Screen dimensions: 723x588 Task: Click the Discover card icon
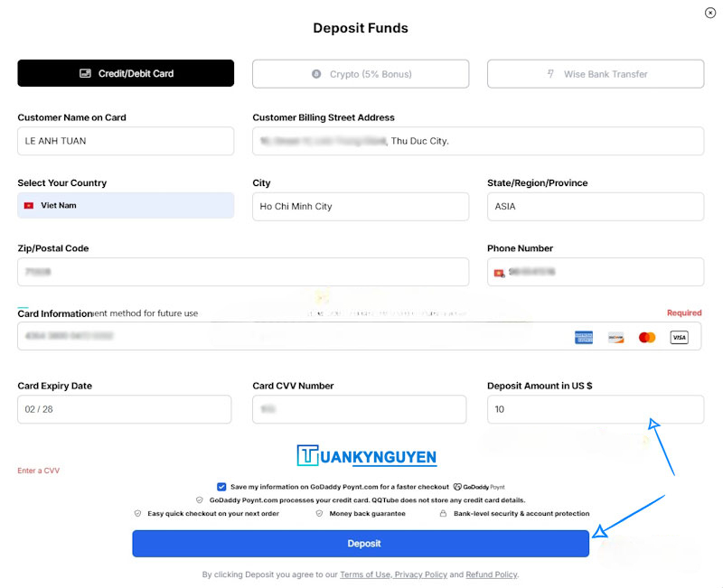click(x=615, y=337)
